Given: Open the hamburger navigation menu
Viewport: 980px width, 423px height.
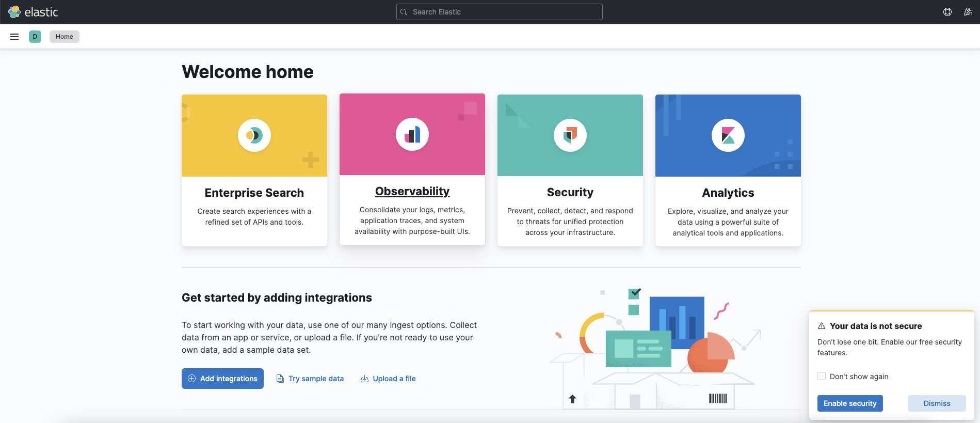Looking at the screenshot, I should [x=14, y=37].
